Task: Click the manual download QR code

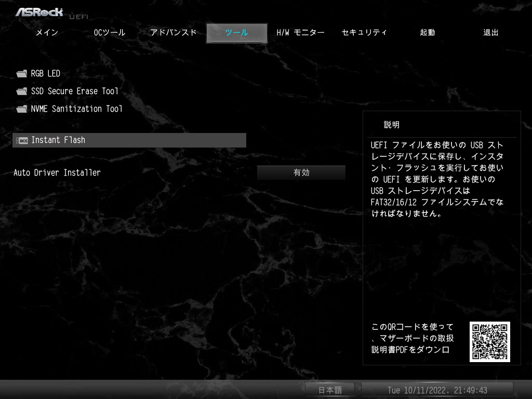Action: pos(489,342)
